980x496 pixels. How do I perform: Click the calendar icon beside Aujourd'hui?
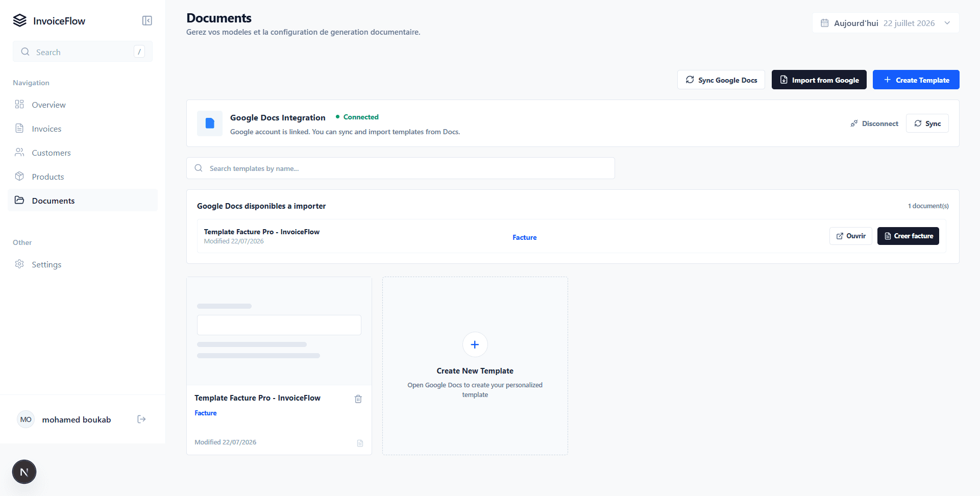[824, 23]
